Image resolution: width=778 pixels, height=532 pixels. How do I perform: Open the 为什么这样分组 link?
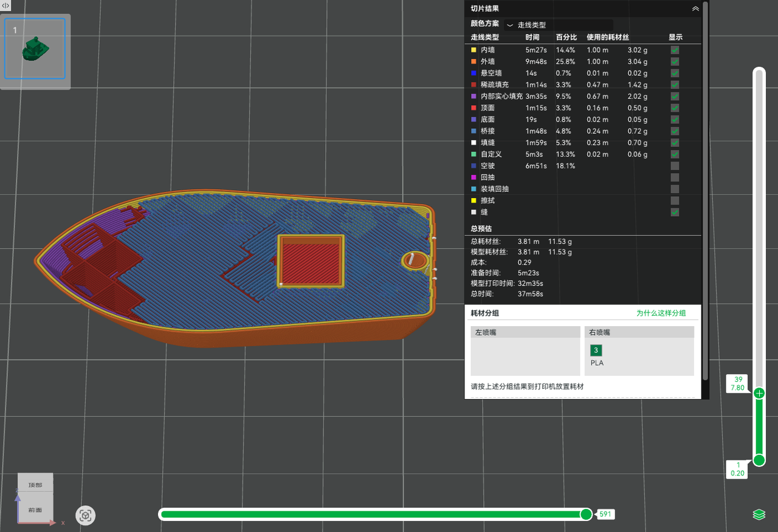[x=661, y=313]
